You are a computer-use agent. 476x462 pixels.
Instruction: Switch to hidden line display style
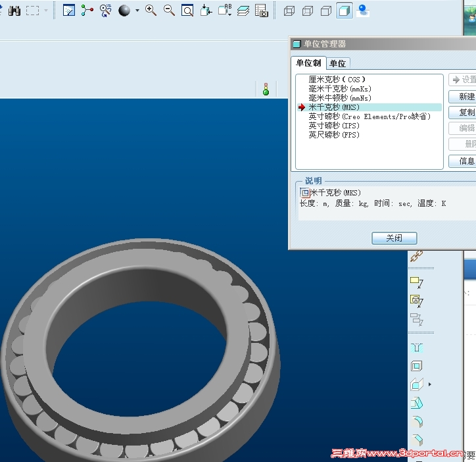[308, 11]
